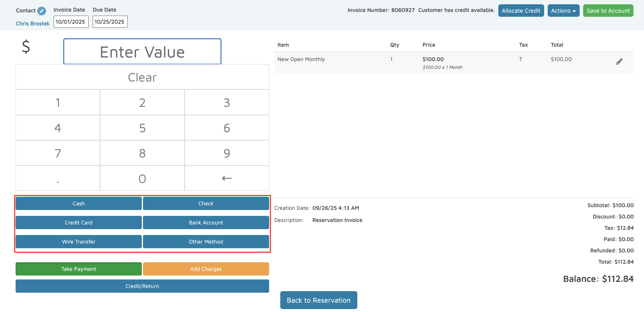This screenshot has width=644, height=312.
Task: Click the Invoice Date field
Action: [71, 22]
